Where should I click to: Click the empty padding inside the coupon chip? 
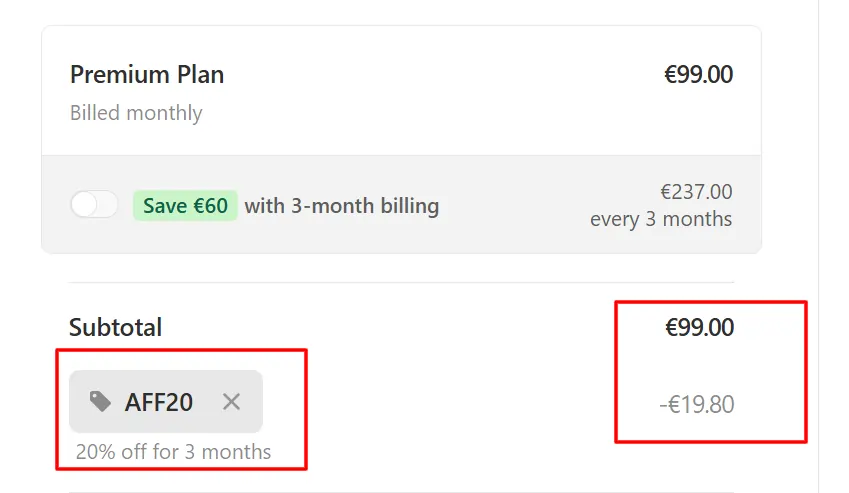click(207, 402)
